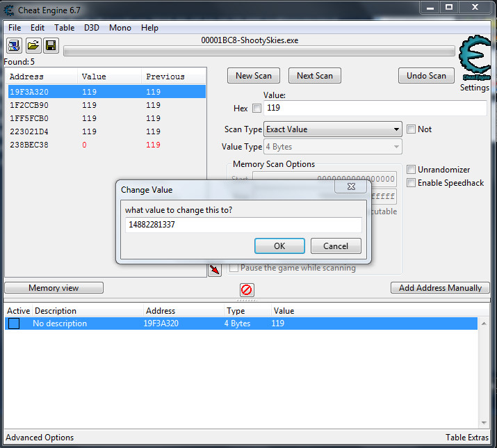Open the Mono menu
497x448 pixels.
(x=120, y=28)
